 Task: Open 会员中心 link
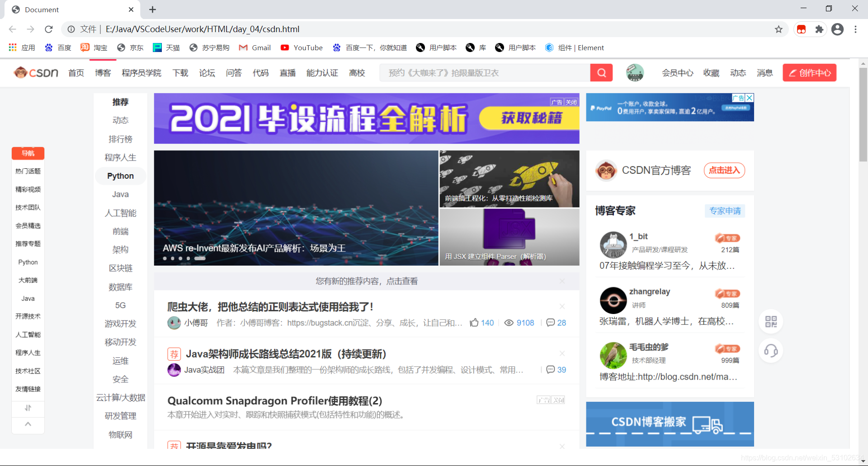tap(677, 73)
